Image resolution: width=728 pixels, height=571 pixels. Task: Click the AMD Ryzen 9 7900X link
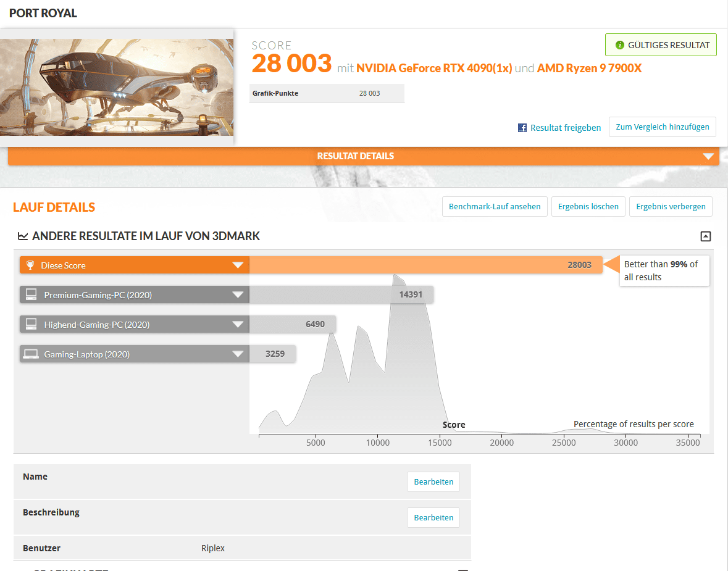(589, 69)
